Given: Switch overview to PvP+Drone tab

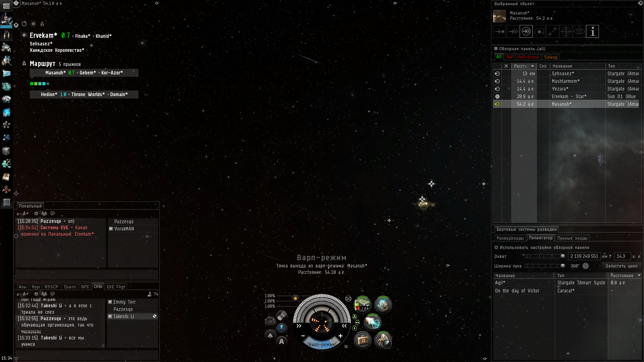Looking at the screenshot, I should tap(528, 57).
